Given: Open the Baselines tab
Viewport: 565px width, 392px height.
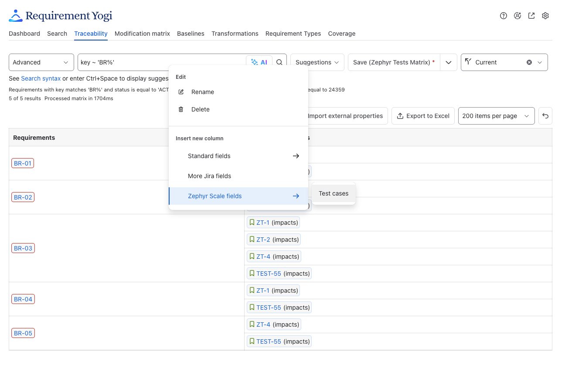Looking at the screenshot, I should [191, 34].
